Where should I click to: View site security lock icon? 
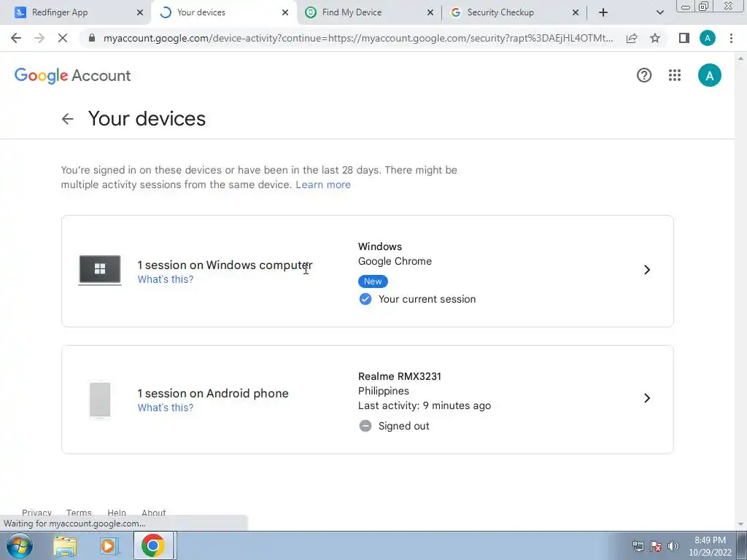pyautogui.click(x=92, y=38)
